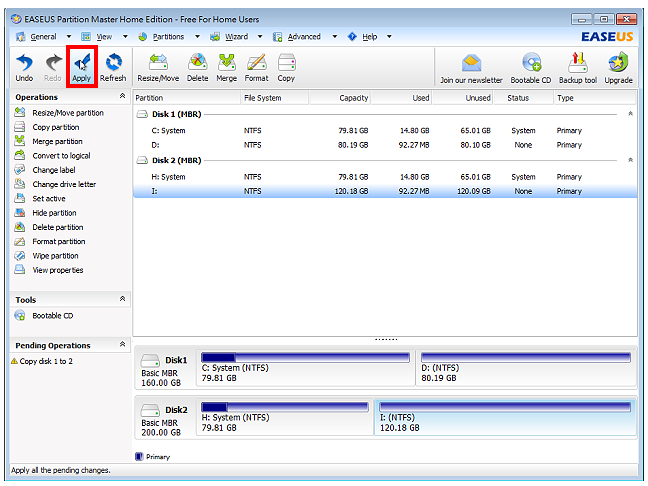This screenshot has width=648, height=486.
Task: Choose Hide partition operation
Action: click(x=45, y=213)
